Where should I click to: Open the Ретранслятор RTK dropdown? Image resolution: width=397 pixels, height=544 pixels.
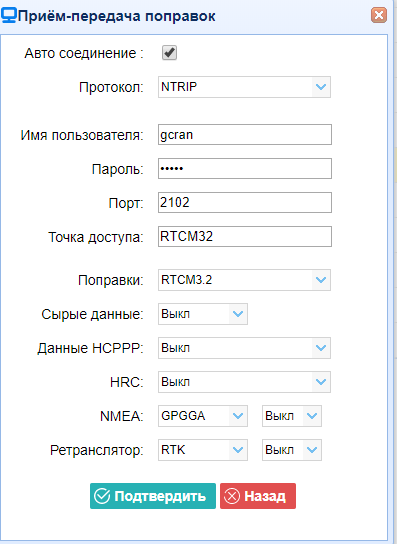[203, 450]
